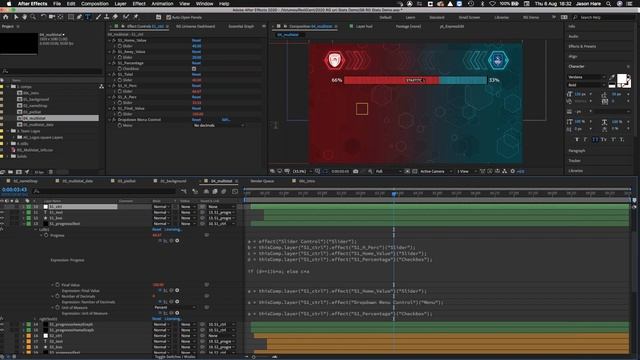This screenshot has height=360, width=640.
Task: Toggle the Unit of Measure stopwatch
Action: click(57, 307)
